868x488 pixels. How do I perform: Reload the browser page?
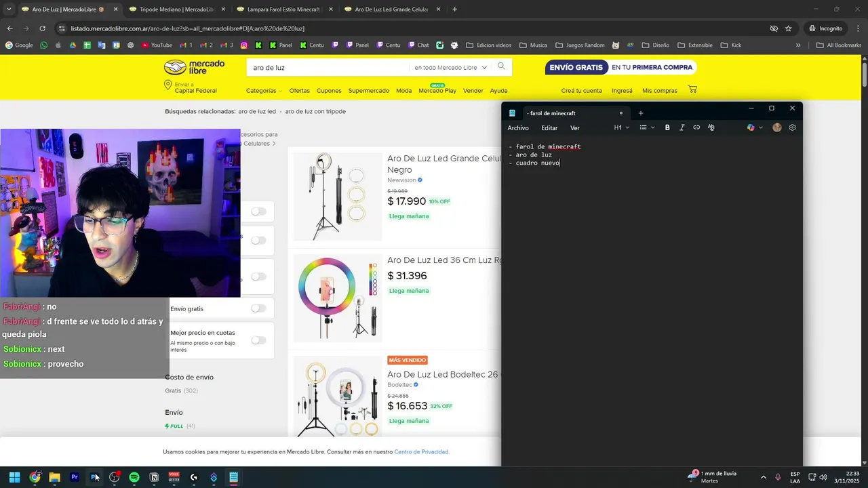pyautogui.click(x=42, y=28)
